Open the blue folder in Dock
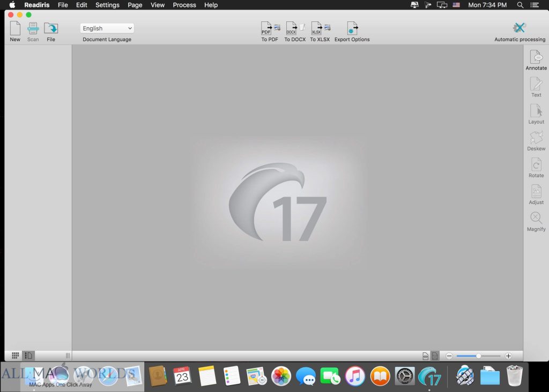 (x=490, y=376)
